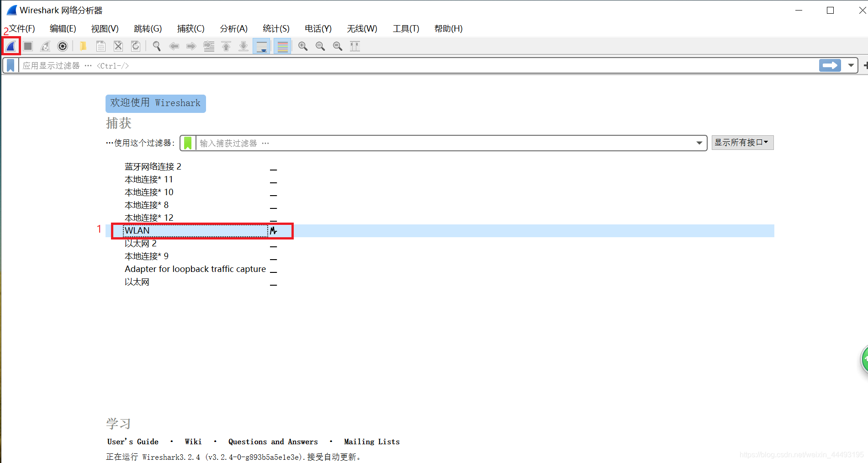Jump to last packet icon
This screenshot has width=868, height=463.
[243, 46]
